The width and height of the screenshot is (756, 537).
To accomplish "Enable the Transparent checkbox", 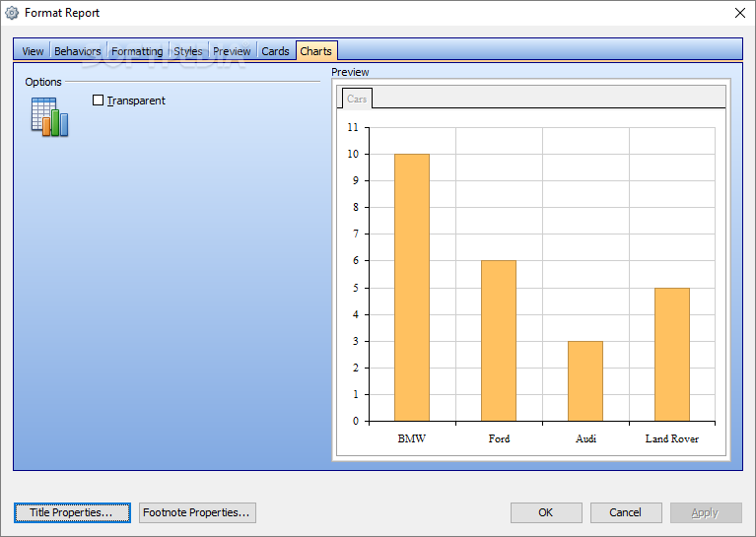I will coord(98,101).
